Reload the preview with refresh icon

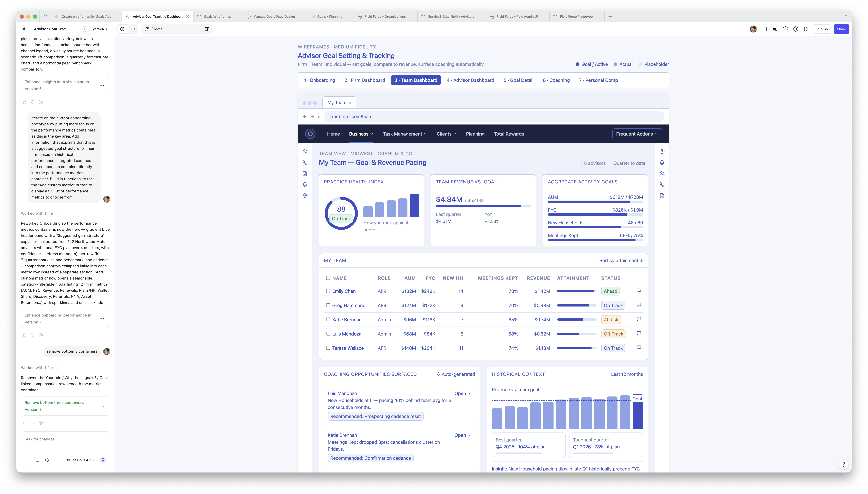tap(147, 29)
